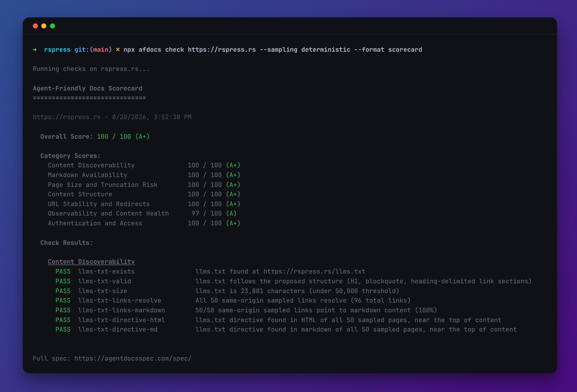Click the 'llms-txt-directive-html' check name

(122, 320)
